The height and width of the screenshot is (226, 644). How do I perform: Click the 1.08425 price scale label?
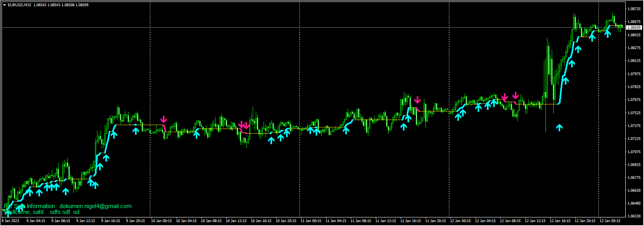click(x=634, y=35)
